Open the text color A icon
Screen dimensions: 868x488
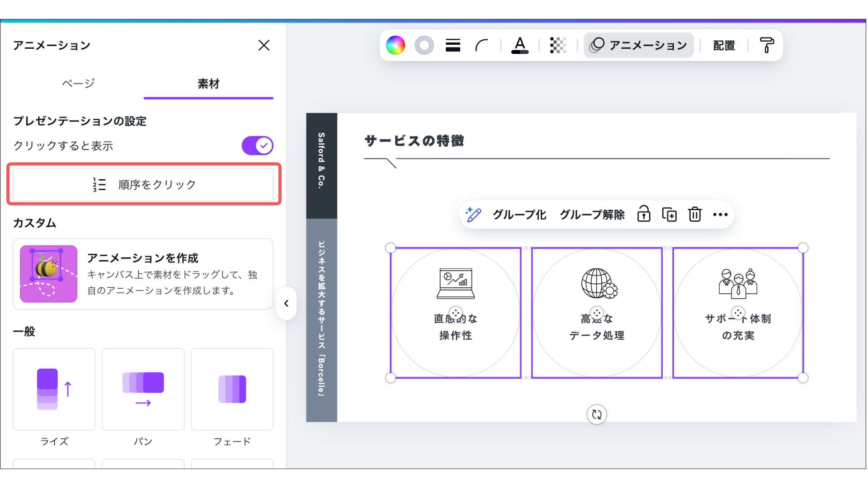click(520, 45)
